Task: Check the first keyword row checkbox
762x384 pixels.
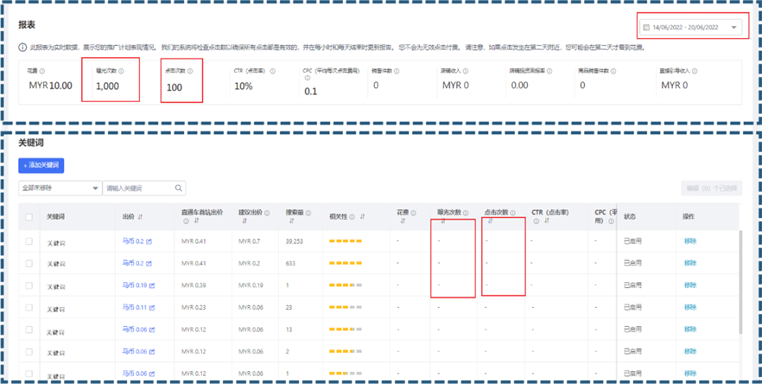Action: coord(29,241)
